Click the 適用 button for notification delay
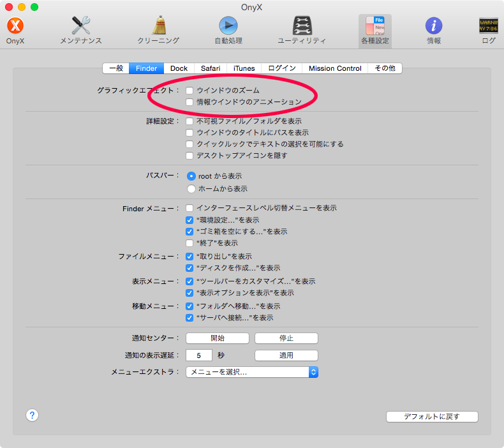This screenshot has width=504, height=448. [x=286, y=355]
